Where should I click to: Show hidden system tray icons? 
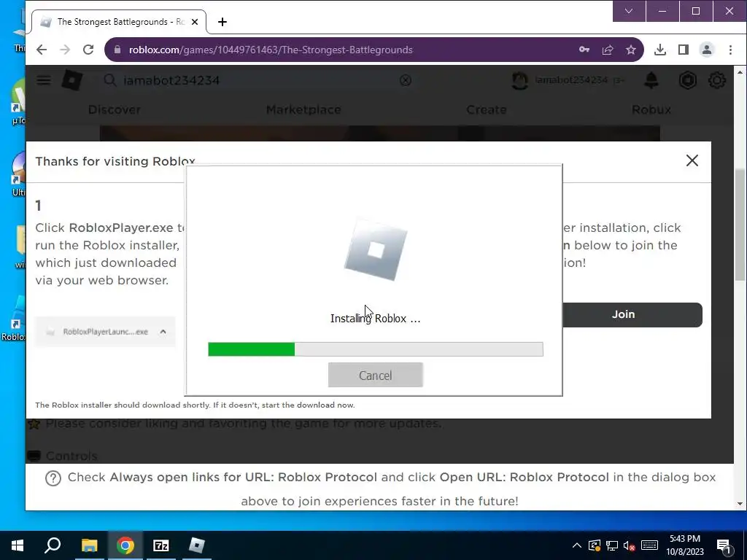tap(576, 545)
